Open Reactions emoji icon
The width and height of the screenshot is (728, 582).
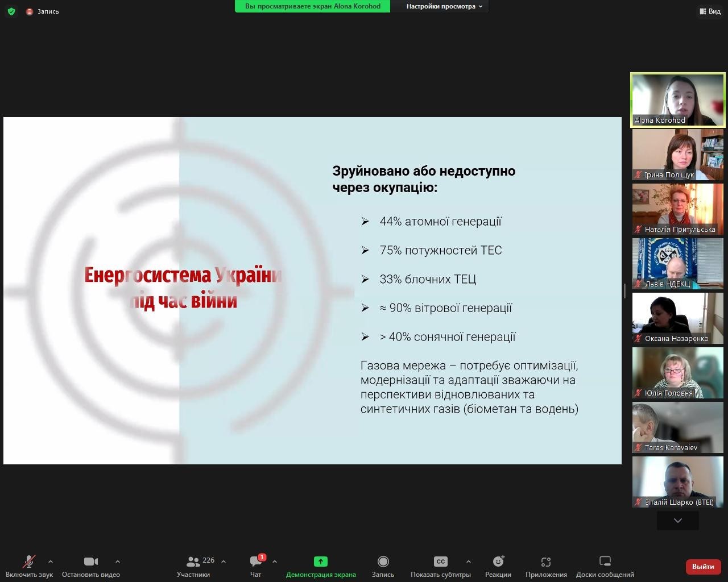(x=498, y=562)
